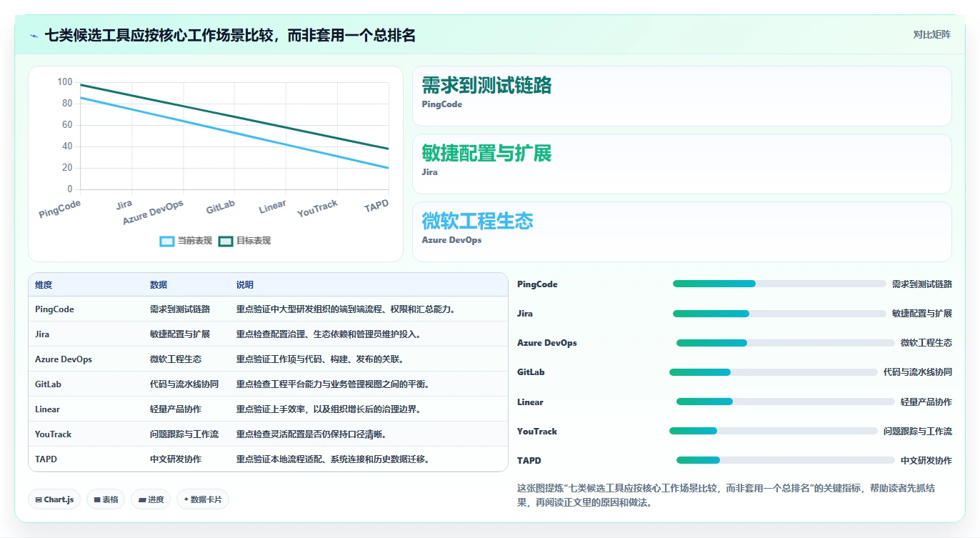This screenshot has height=538, width=980.
Task: Click the 进度 chip
Action: (151, 499)
